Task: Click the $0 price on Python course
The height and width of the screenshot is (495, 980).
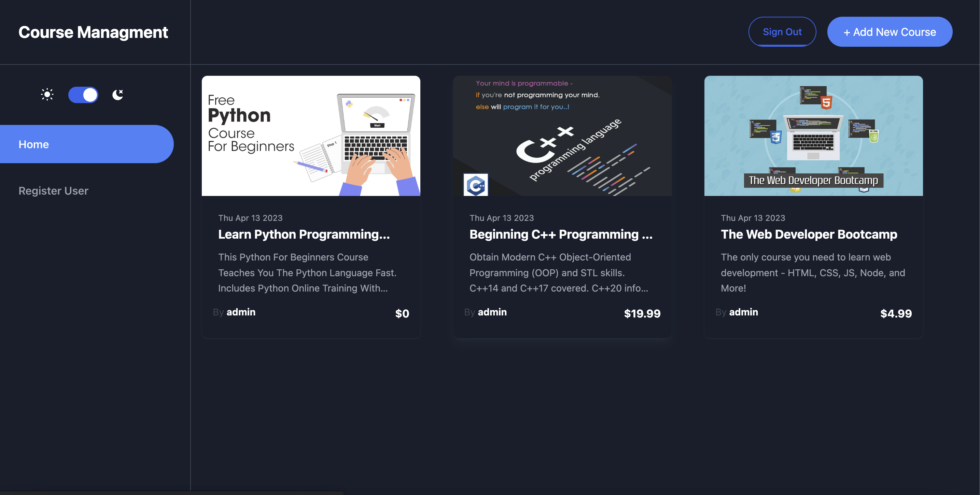Action: 402,313
